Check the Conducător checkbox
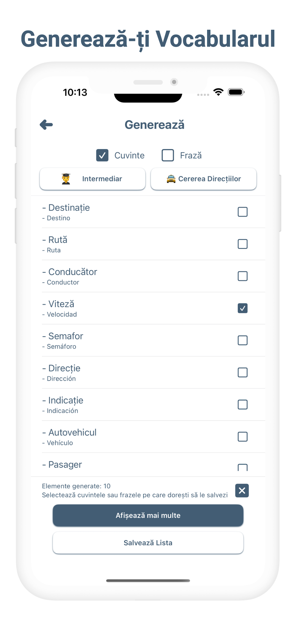 tap(243, 276)
